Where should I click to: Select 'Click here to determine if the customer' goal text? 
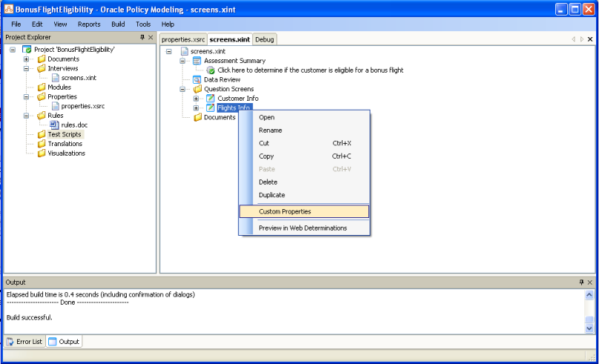click(311, 70)
